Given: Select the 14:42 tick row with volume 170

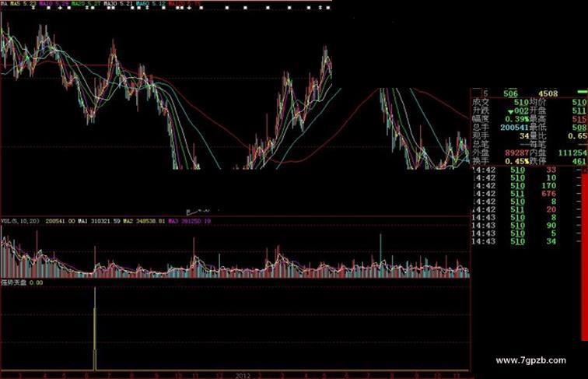Looking at the screenshot, I should pos(514,186).
